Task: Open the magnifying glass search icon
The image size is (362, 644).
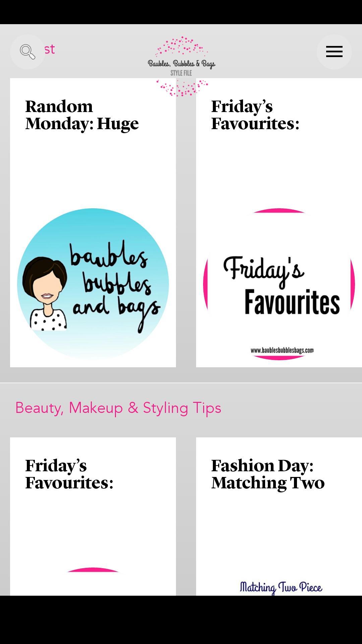Action: click(x=27, y=52)
